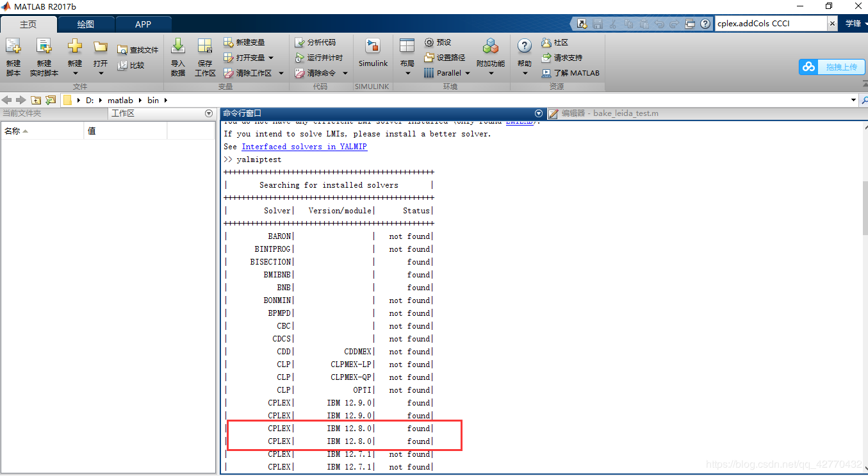Click the Interfaced solvers in YALMIP link
This screenshot has height=476, width=868.
click(304, 147)
